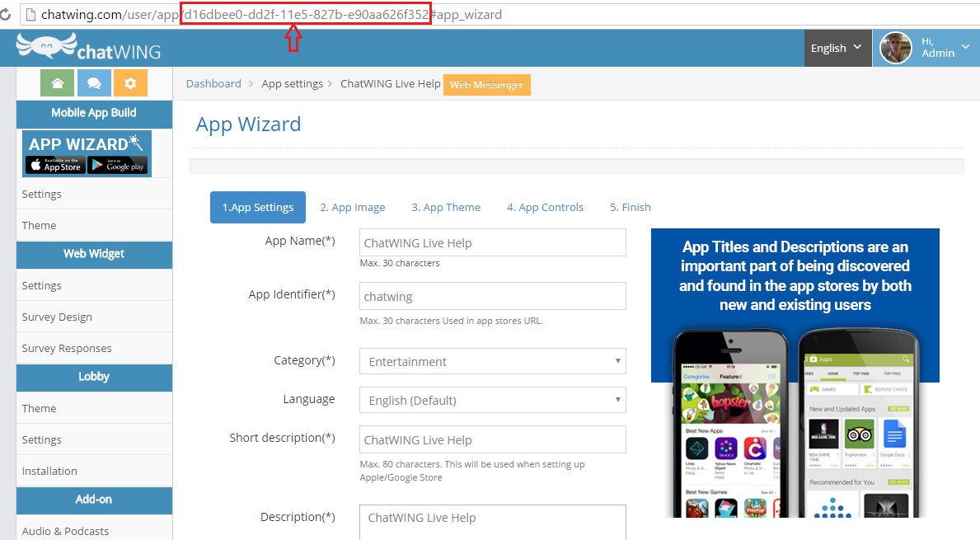
Task: Click the Short description input field
Action: [x=493, y=439]
